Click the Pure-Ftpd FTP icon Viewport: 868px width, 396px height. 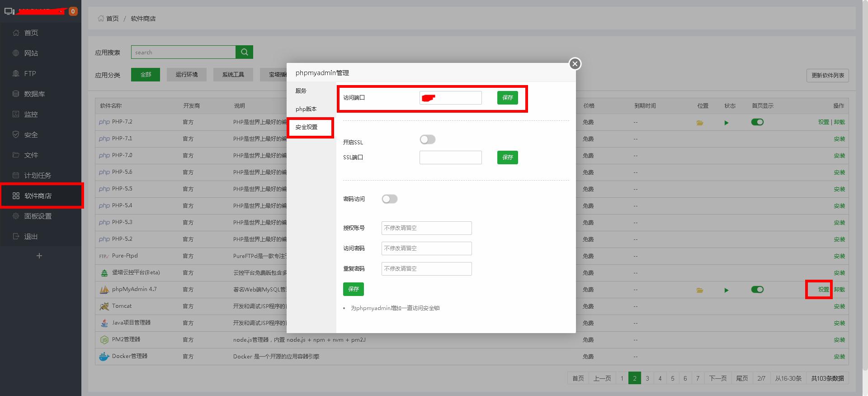(x=104, y=256)
